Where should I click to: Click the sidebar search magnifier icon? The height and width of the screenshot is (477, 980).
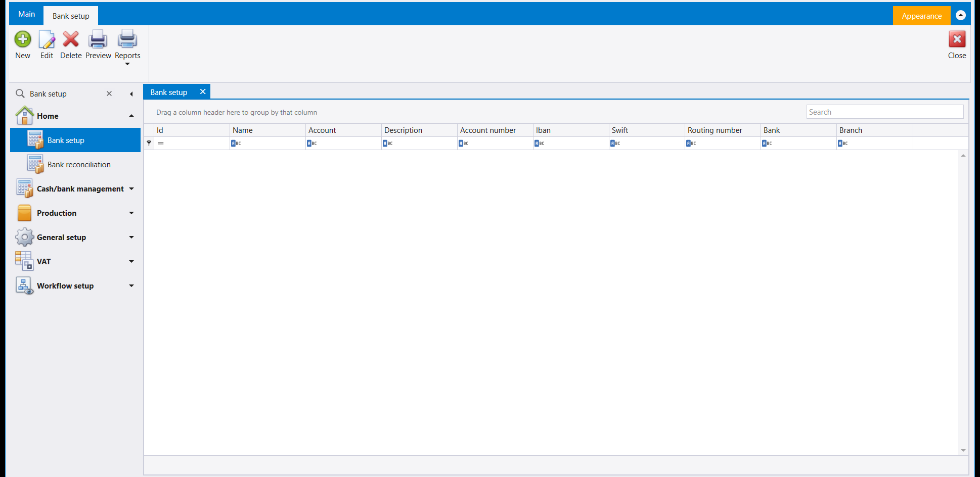point(20,93)
